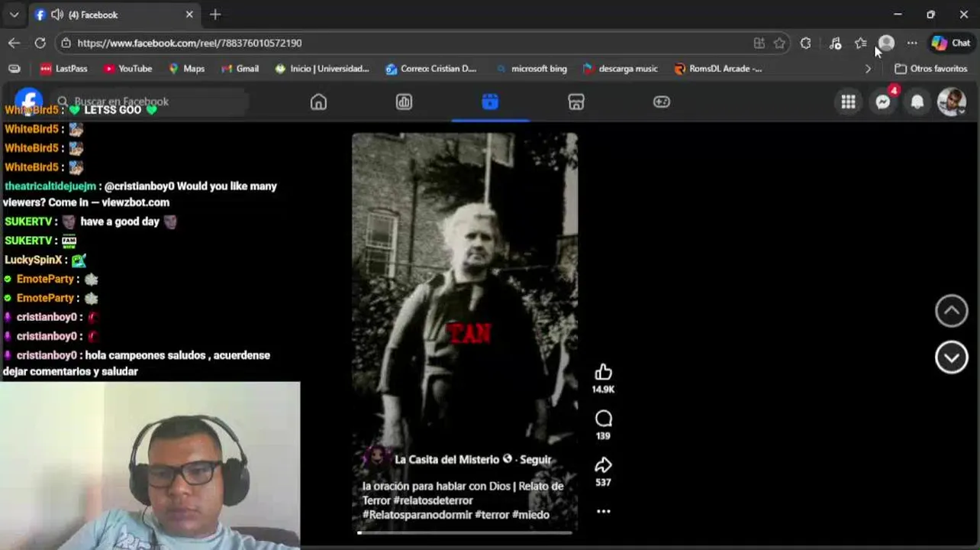Open the Edge profile avatar
Screen dimensions: 980x550
886,43
